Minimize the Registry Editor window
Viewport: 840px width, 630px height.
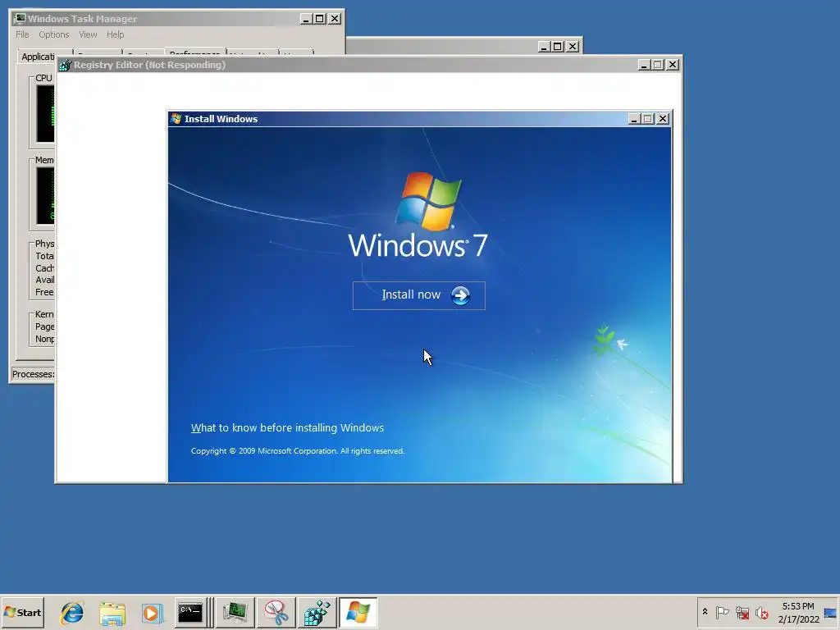point(645,65)
